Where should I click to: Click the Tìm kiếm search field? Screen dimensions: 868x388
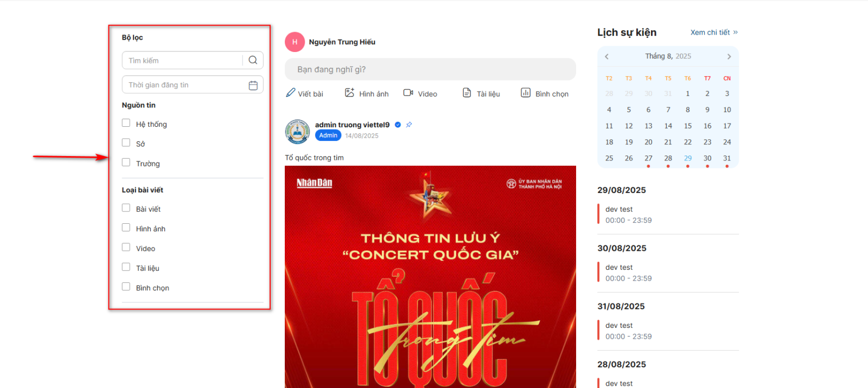pos(182,60)
